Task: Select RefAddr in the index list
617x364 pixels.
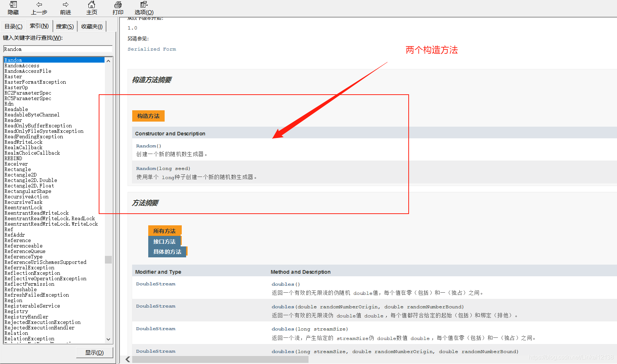Action: click(x=15, y=235)
